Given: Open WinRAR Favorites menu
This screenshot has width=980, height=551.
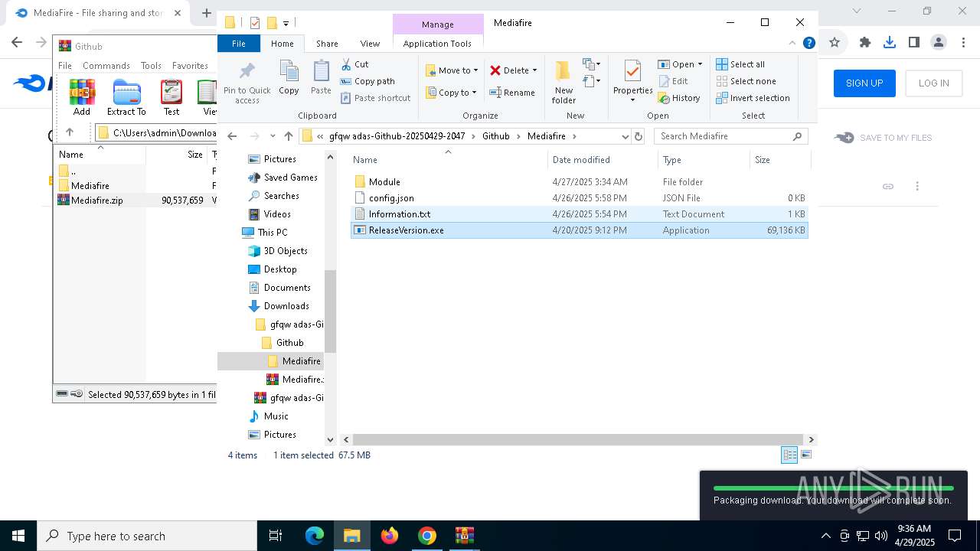Looking at the screenshot, I should pyautogui.click(x=190, y=66).
